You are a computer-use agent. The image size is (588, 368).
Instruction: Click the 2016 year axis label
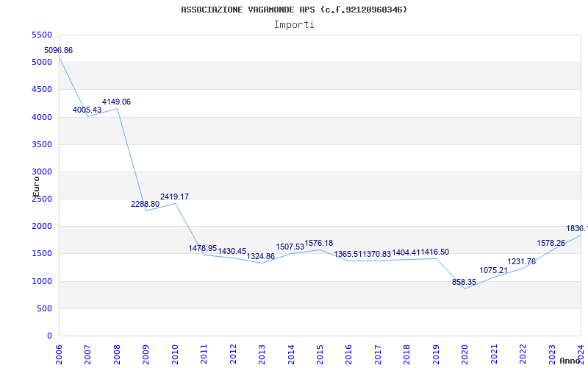[x=348, y=354]
